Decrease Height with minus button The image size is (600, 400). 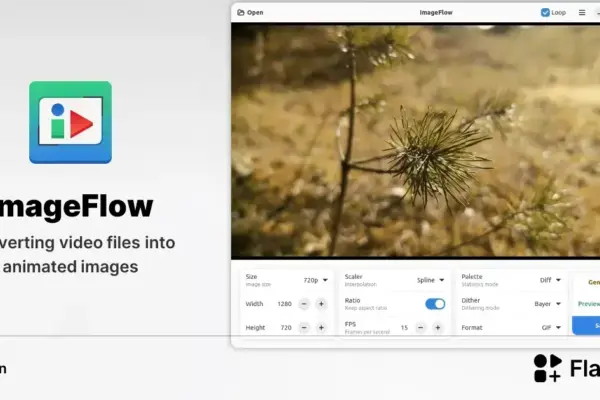click(x=304, y=328)
